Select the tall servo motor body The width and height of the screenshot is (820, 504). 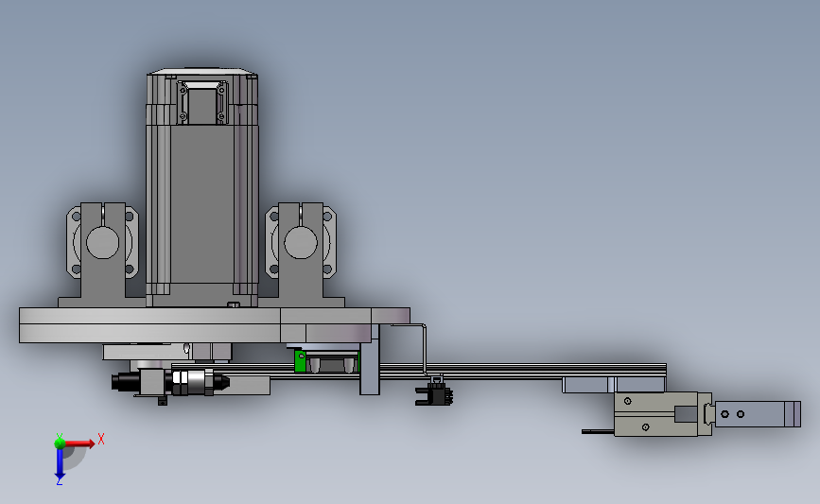[x=202, y=204]
